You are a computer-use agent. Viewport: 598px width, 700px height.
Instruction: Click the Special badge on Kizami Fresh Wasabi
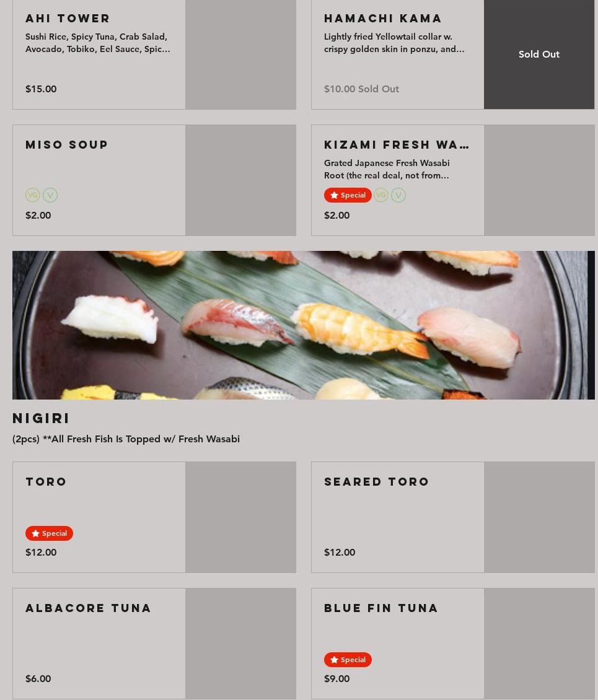pyautogui.click(x=348, y=195)
